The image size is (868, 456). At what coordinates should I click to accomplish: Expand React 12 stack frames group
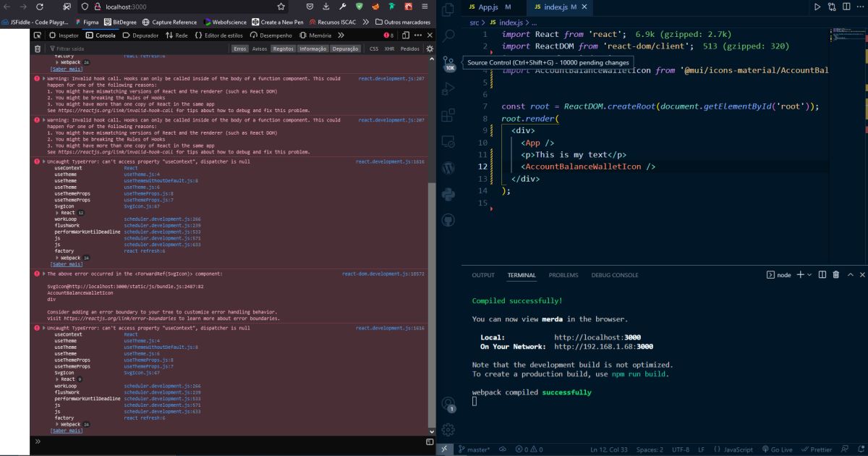70,213
